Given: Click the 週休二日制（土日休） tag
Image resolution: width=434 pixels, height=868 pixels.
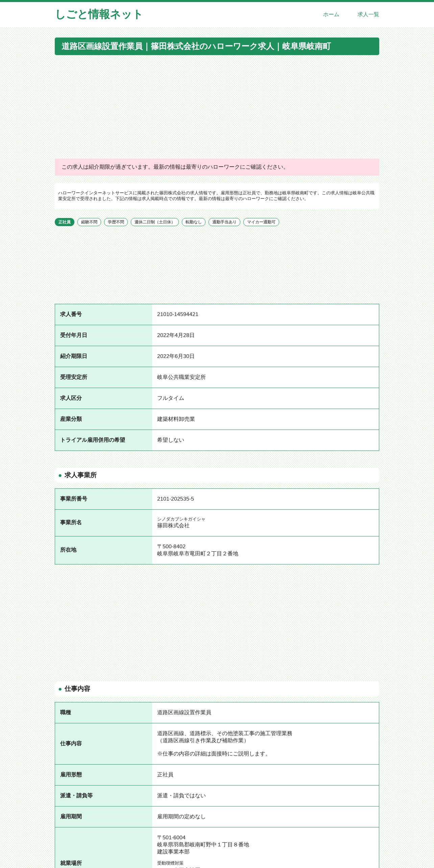Looking at the screenshot, I should coord(155,222).
